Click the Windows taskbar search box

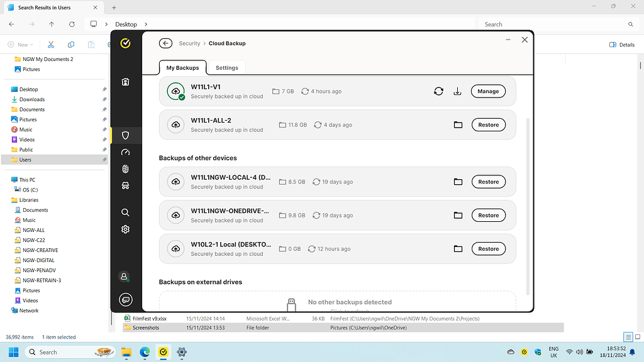click(69, 352)
